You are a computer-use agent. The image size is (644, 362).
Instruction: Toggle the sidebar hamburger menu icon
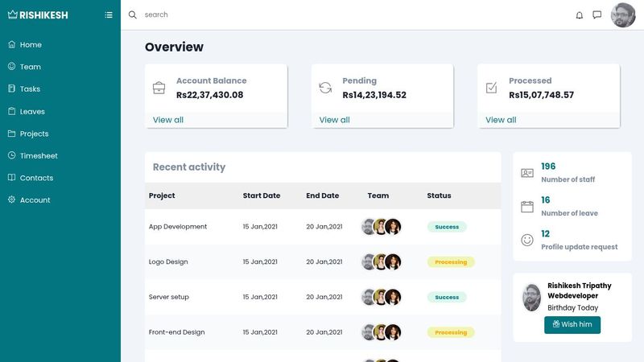point(109,14)
